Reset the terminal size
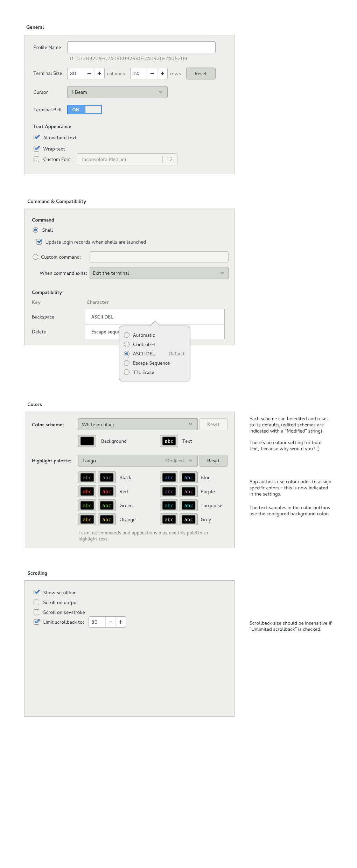 201,73
